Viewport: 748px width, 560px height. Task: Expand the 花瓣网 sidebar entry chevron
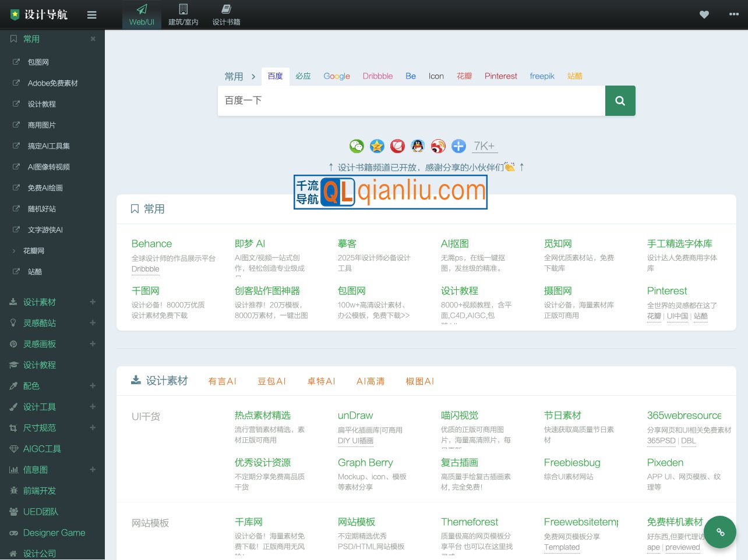click(15, 250)
